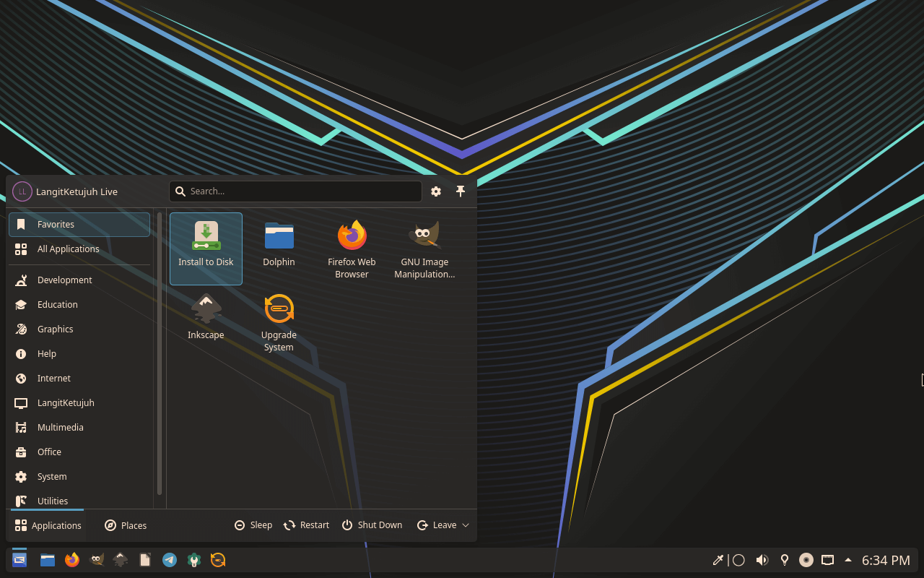This screenshot has width=924, height=578.
Task: Toggle the launcher with the taskbar menu button
Action: coord(19,560)
